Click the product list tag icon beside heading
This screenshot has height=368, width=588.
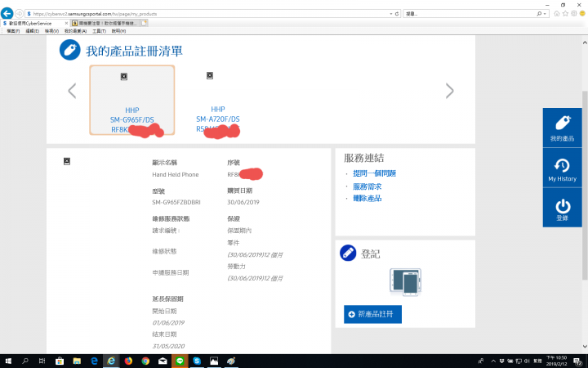tap(70, 50)
